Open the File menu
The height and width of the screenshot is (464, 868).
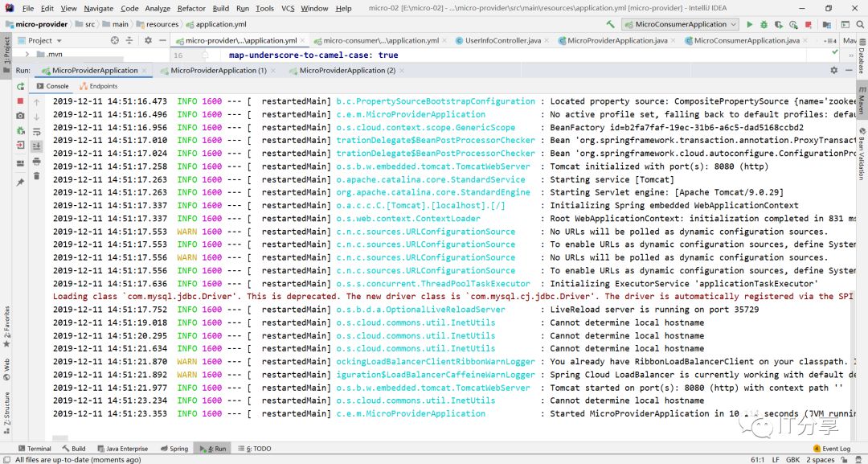tap(27, 8)
